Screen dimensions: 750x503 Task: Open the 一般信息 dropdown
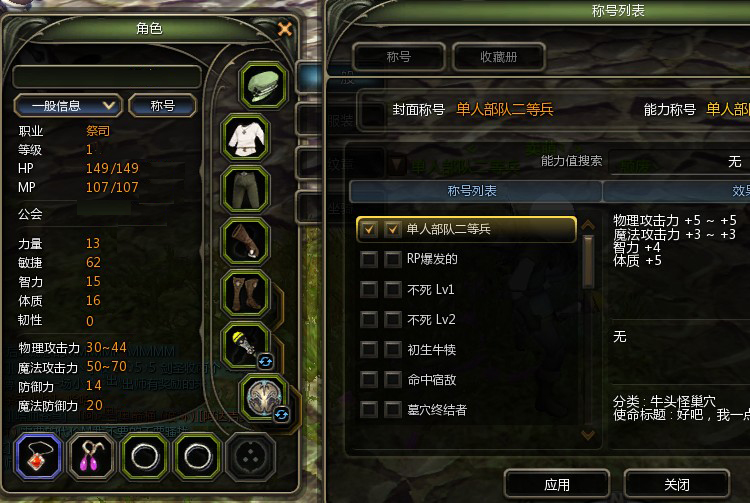(68, 106)
